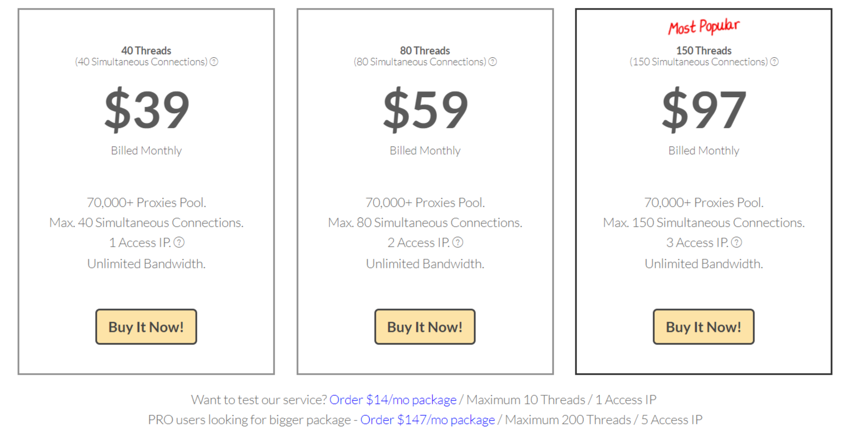Click help icon beside 80 Simultaneous Connections
Screen dimensions: 868x436
[492, 62]
